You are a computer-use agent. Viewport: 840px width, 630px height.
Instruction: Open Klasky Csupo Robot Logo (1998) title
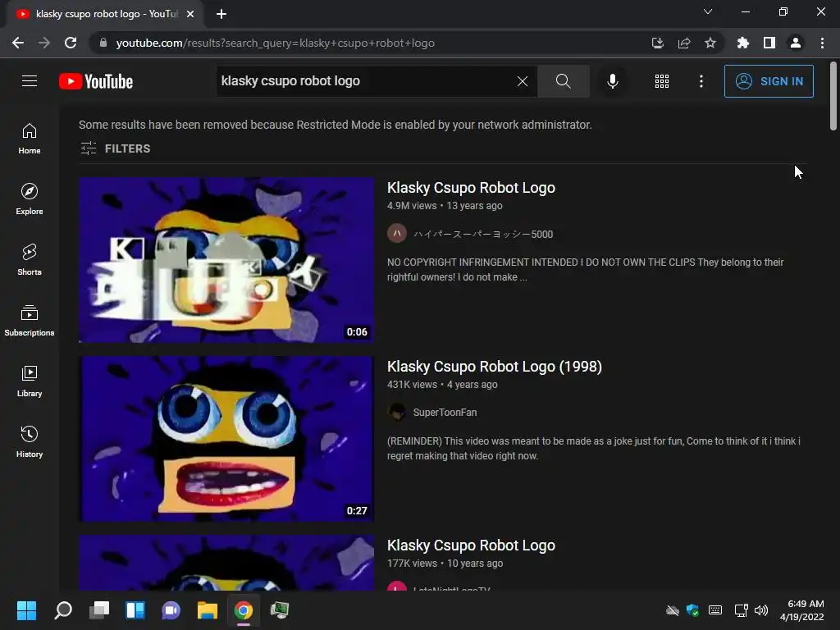(495, 367)
